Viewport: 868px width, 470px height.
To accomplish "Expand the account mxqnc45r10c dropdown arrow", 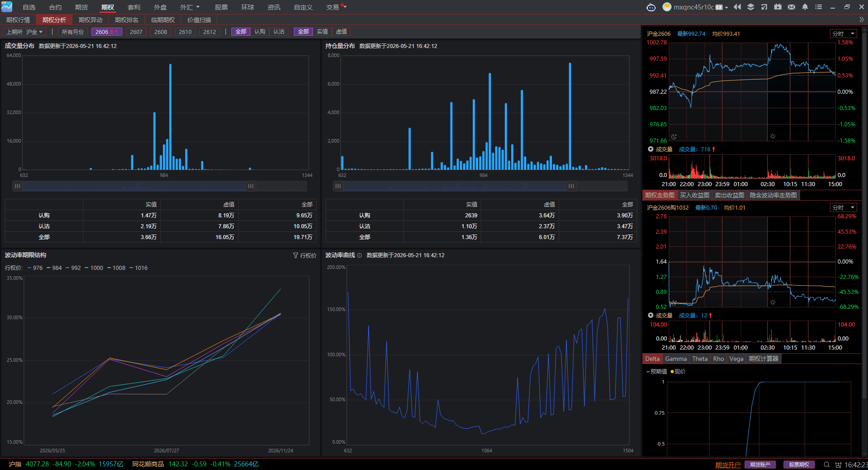I will click(726, 7).
